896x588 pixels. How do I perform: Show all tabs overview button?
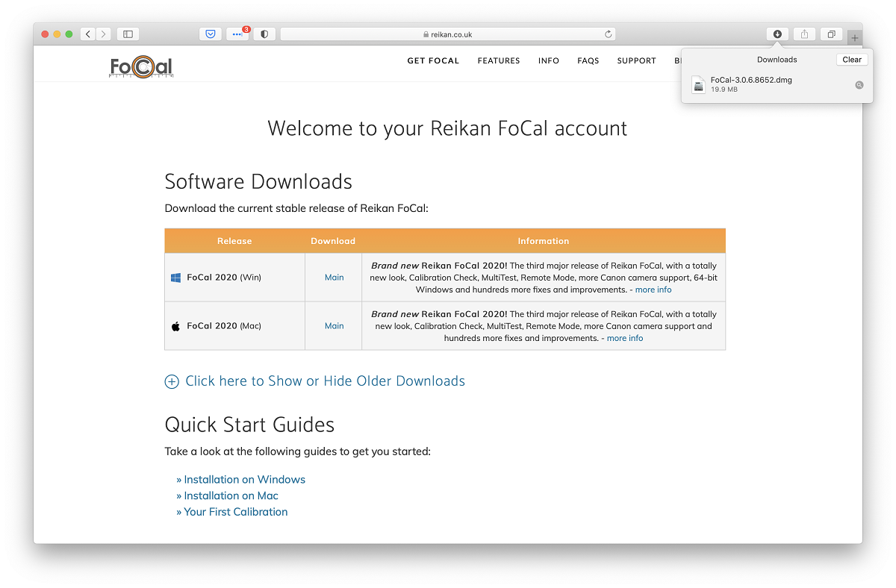pyautogui.click(x=831, y=34)
